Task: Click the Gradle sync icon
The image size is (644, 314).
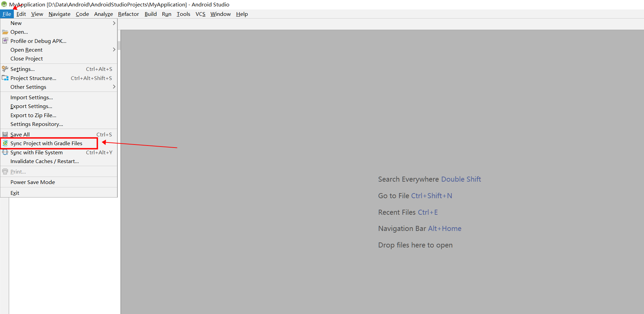Action: tap(5, 143)
